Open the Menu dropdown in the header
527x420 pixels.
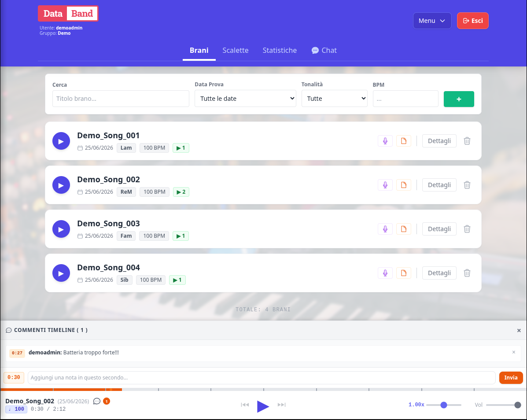(432, 21)
